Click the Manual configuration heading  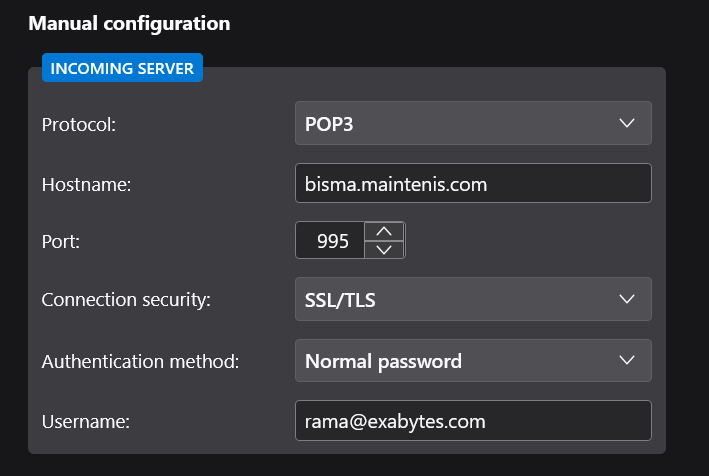(x=129, y=22)
